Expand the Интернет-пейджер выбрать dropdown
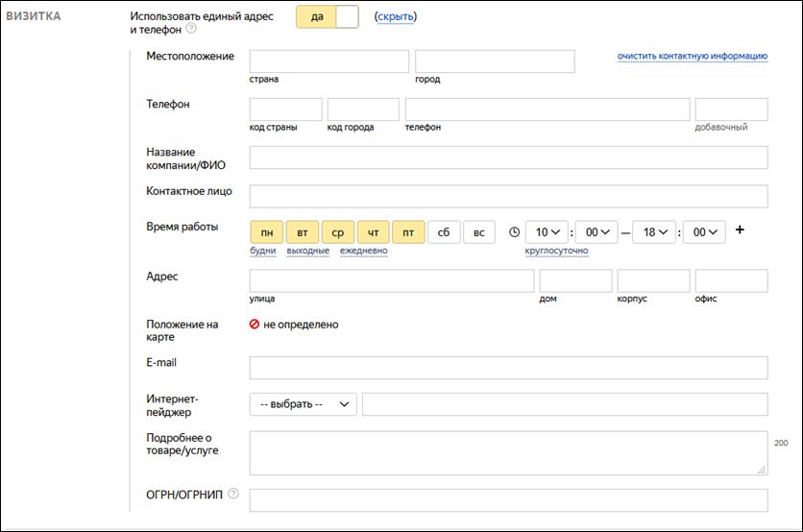The width and height of the screenshot is (803, 532). (x=303, y=404)
